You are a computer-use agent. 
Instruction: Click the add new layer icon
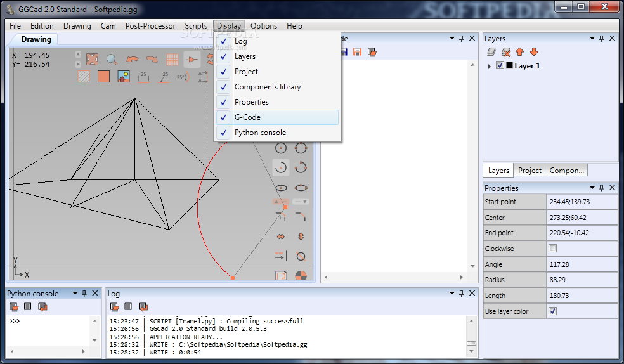click(491, 52)
